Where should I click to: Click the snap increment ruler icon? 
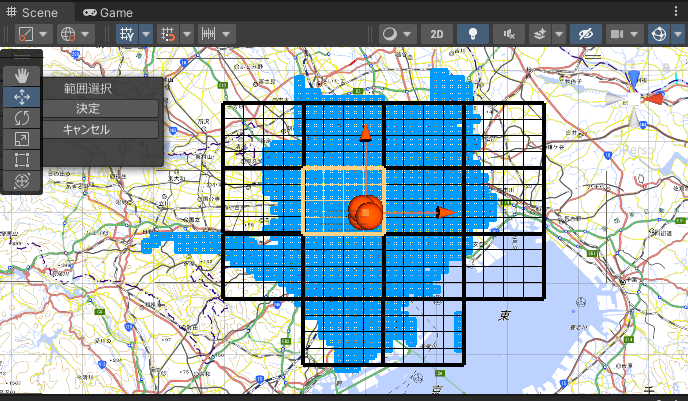208,34
